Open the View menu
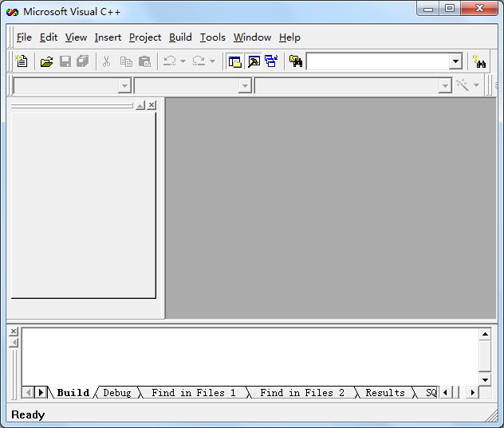Screen dimensions: 504x428 pos(77,37)
